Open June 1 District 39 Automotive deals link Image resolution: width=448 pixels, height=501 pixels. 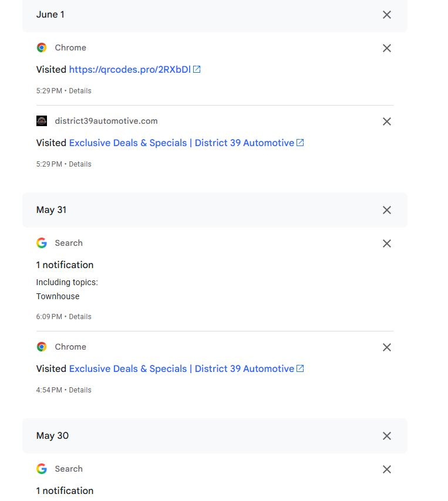181,143
